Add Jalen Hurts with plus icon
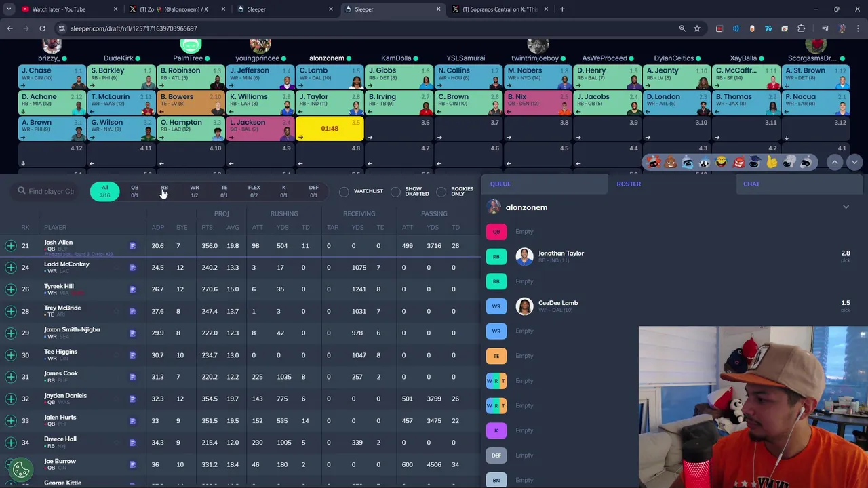 [x=11, y=421]
